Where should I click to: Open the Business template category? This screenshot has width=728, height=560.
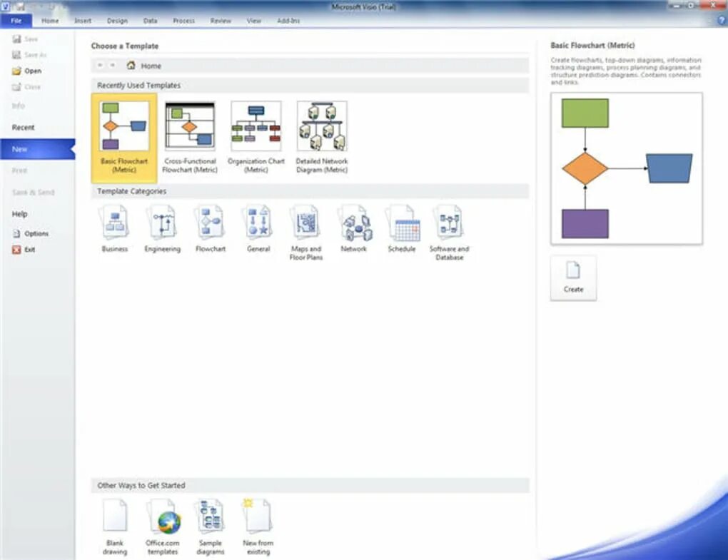pos(114,229)
